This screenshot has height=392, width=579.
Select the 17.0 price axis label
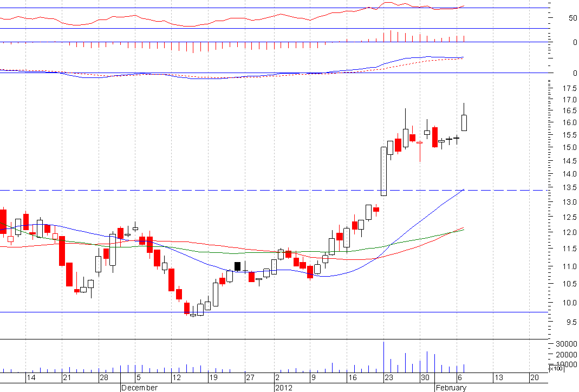[x=569, y=100]
